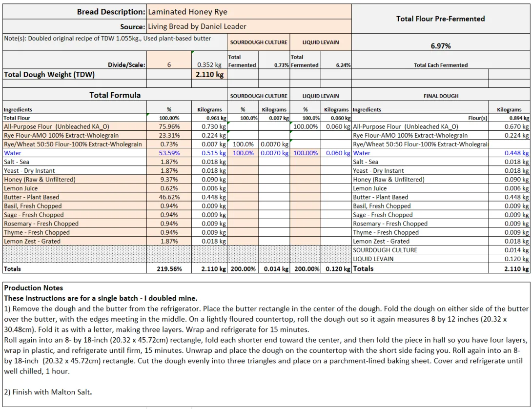The width and height of the screenshot is (532, 409).
Task: Select the 6.97% Total Flour Pre-Fermented cell
Action: [x=440, y=46]
